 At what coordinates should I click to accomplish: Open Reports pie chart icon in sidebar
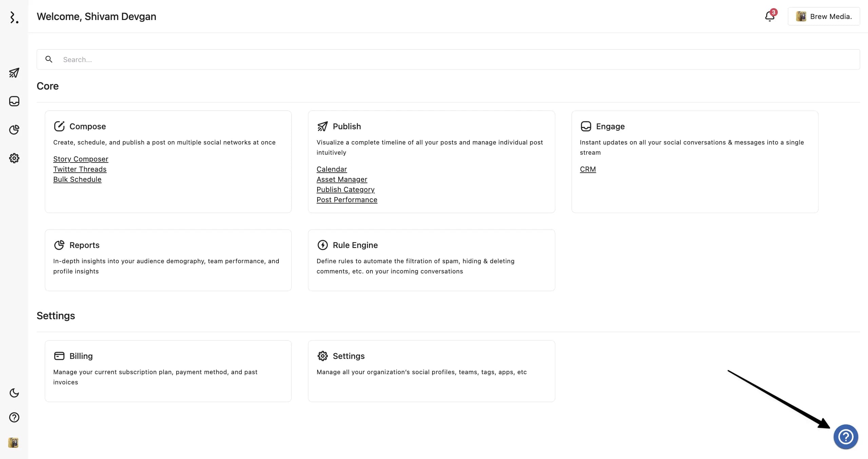pyautogui.click(x=14, y=130)
